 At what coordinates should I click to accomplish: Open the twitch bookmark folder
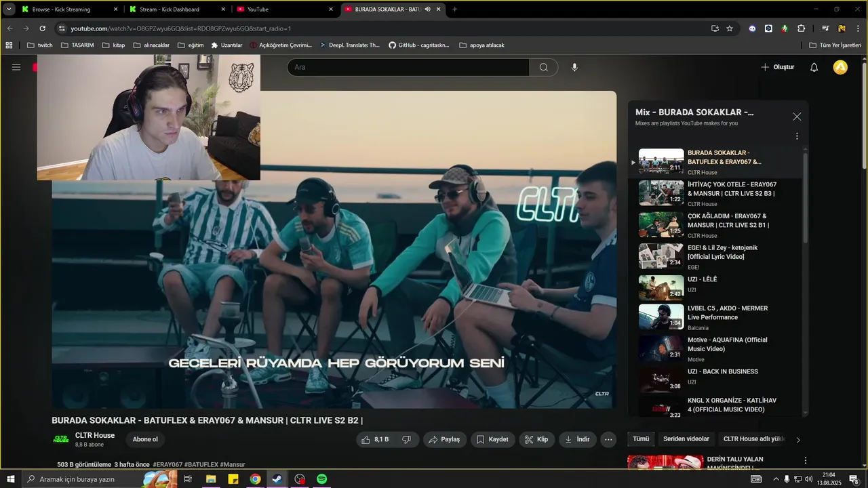click(x=39, y=45)
